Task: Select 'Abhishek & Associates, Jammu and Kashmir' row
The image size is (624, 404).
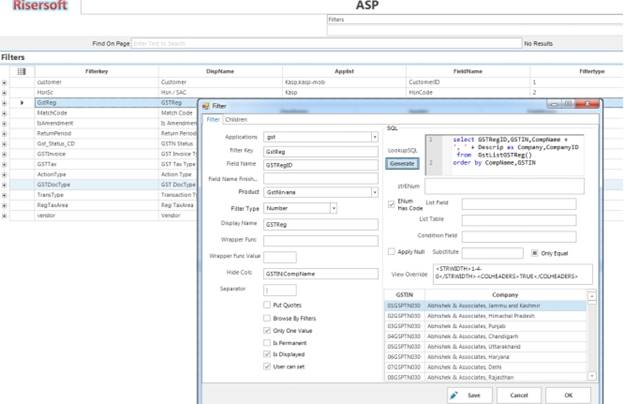Action: 486,306
